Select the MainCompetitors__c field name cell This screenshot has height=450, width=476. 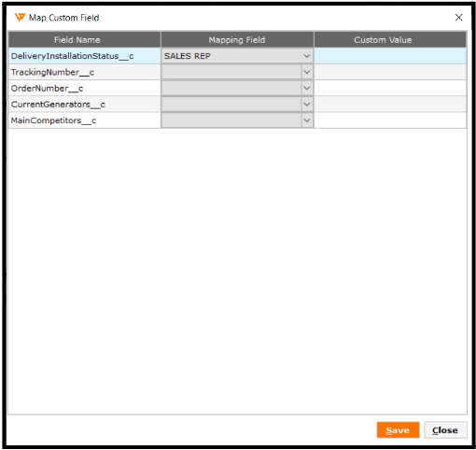pyautogui.click(x=85, y=120)
